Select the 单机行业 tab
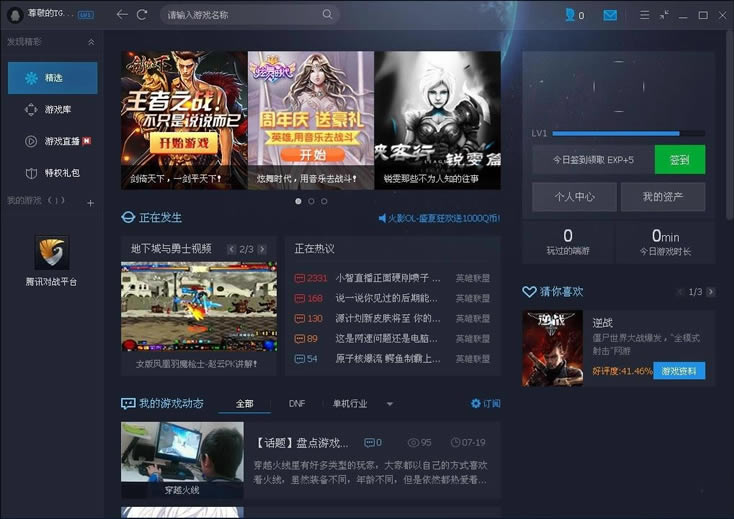Viewport: 734px width, 519px height. click(350, 403)
